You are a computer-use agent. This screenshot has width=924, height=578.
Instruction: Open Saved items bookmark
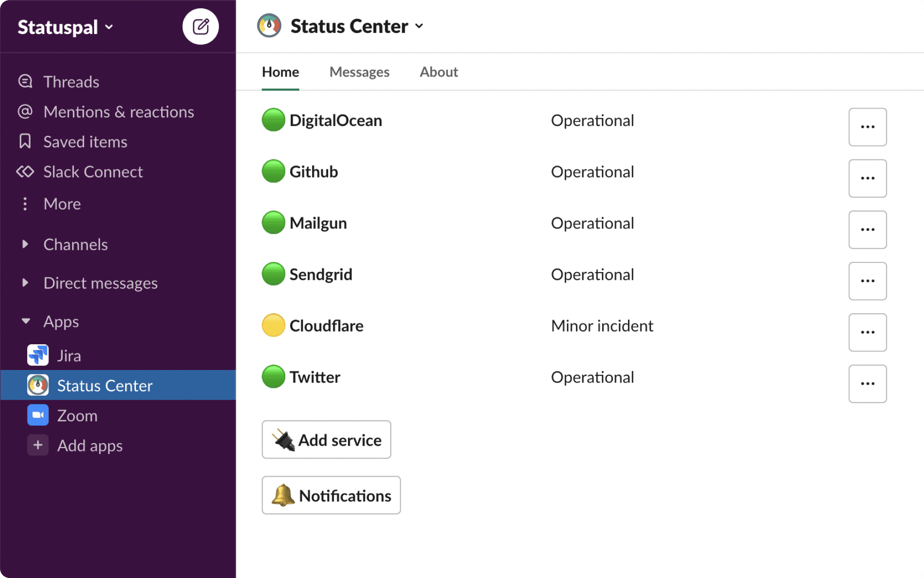pyautogui.click(x=85, y=142)
